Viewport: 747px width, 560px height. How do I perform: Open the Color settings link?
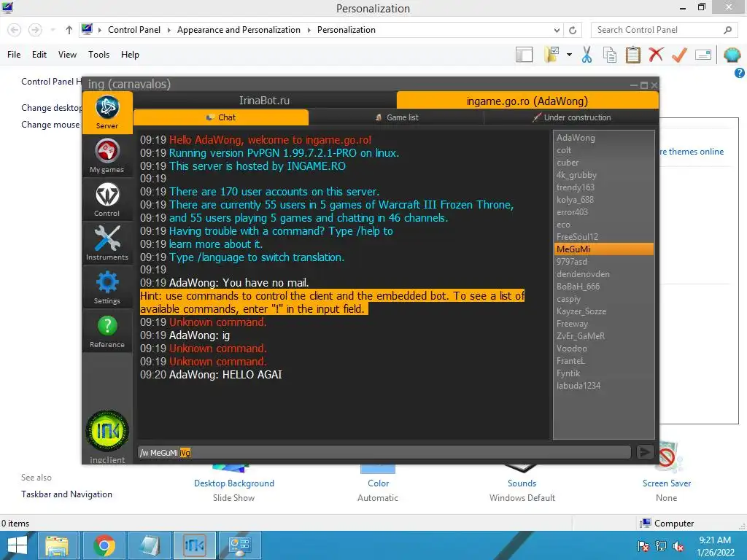point(379,483)
